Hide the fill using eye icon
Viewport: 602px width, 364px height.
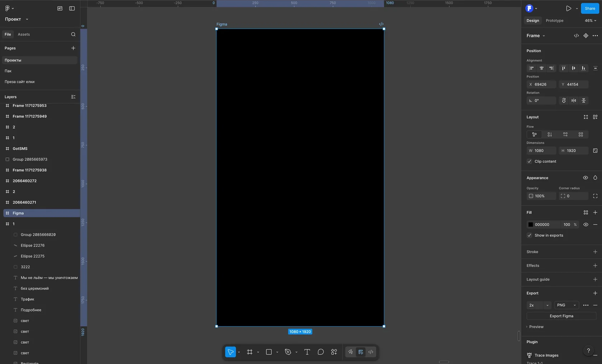(586, 225)
